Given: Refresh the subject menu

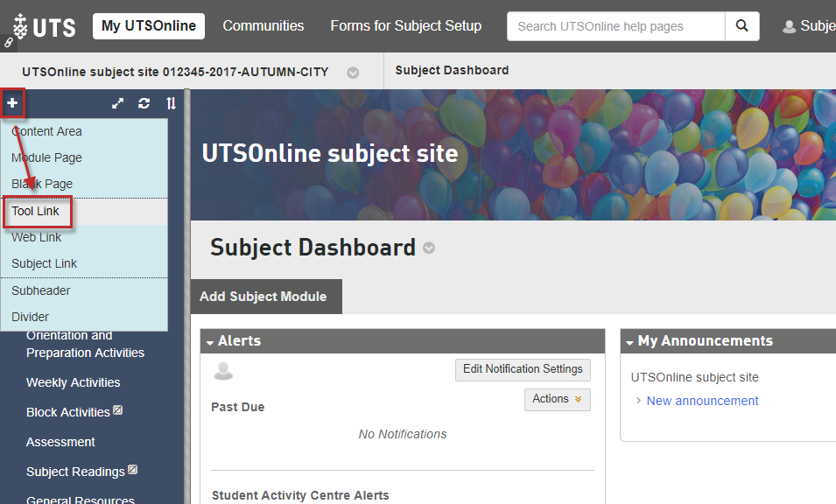Looking at the screenshot, I should [x=144, y=103].
